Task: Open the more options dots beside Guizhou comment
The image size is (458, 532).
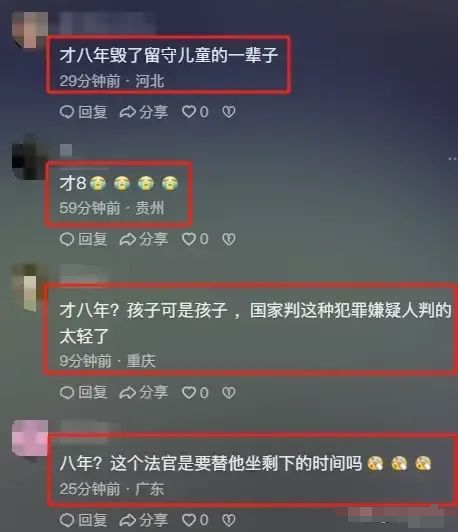Action: [x=453, y=158]
